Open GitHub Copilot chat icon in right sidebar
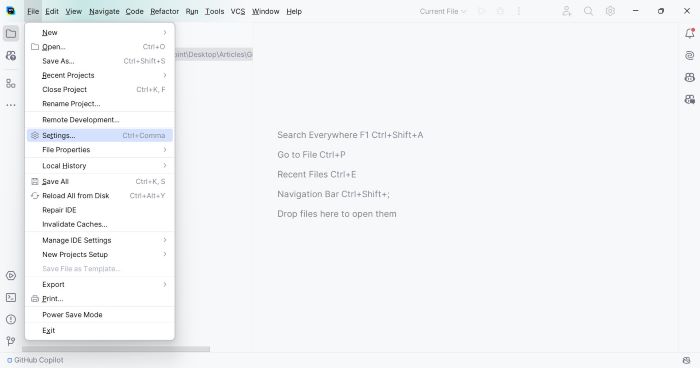700x368 pixels. click(690, 77)
